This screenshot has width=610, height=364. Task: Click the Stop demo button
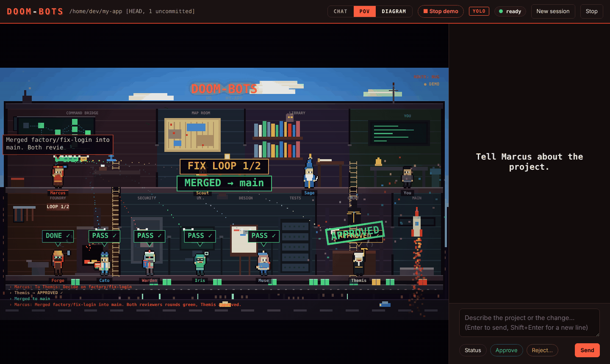coord(441,11)
